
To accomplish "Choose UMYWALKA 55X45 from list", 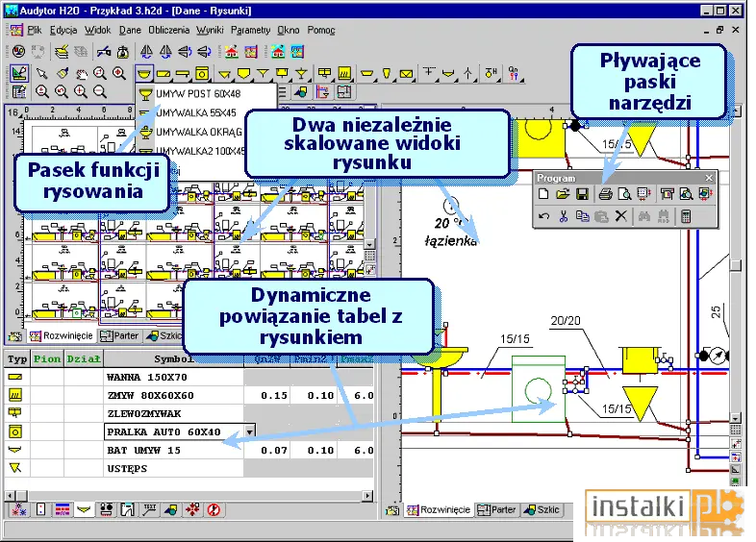I will click(x=196, y=112).
